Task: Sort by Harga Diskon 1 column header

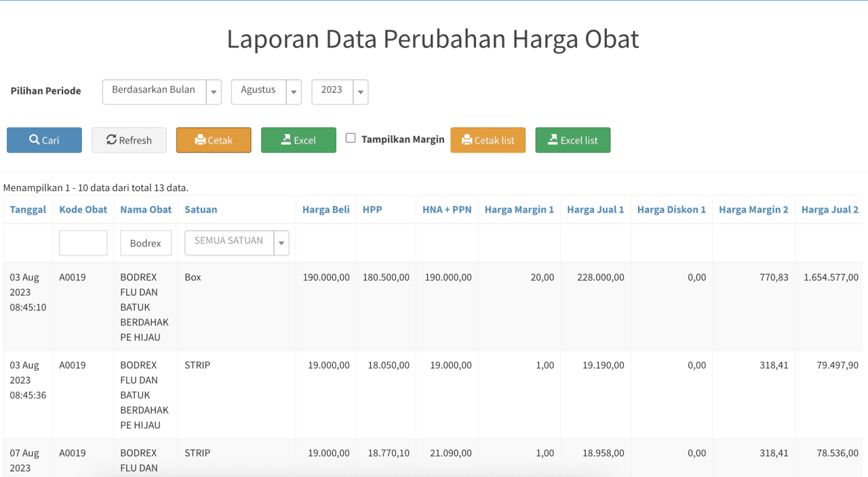Action: (x=671, y=209)
